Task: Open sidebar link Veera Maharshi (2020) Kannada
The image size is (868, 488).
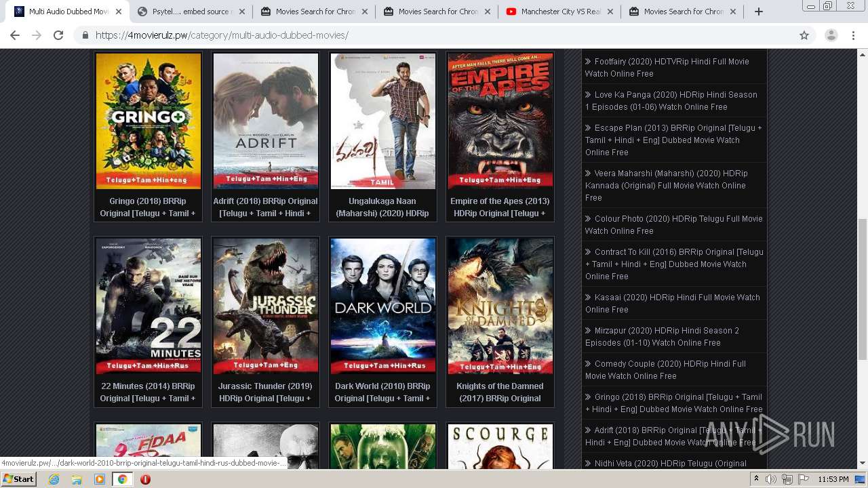Action: tap(667, 185)
